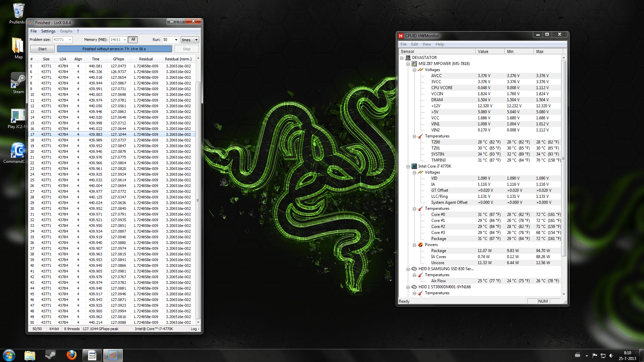Activate the LinX taskbar button
Screen dimensions: 644x362
click(113, 355)
